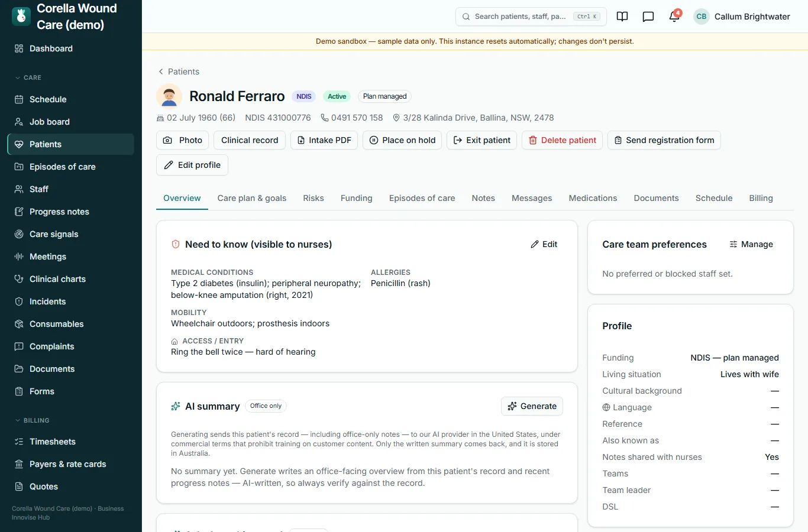Click the Delete patient button
Screen dimensions: 808x532
(x=562, y=140)
